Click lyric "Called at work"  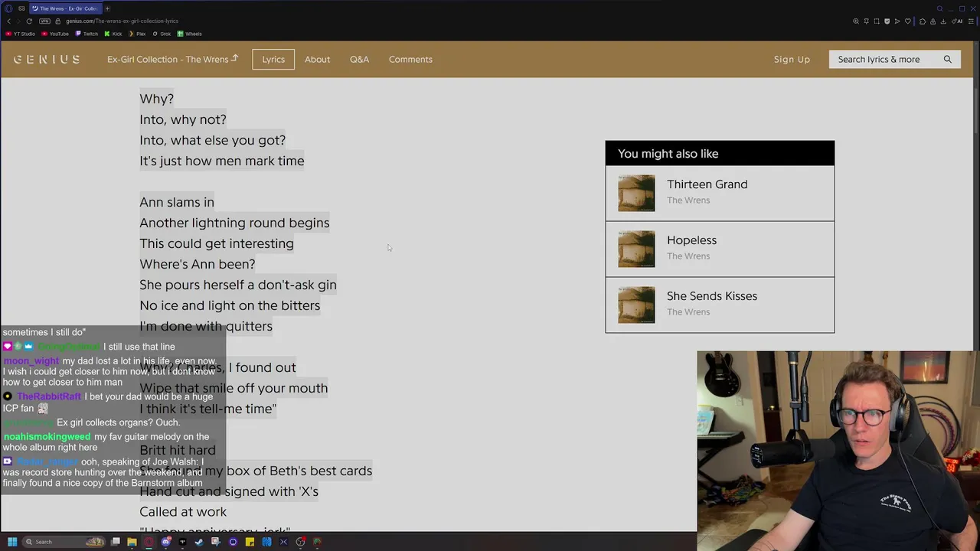click(x=183, y=512)
